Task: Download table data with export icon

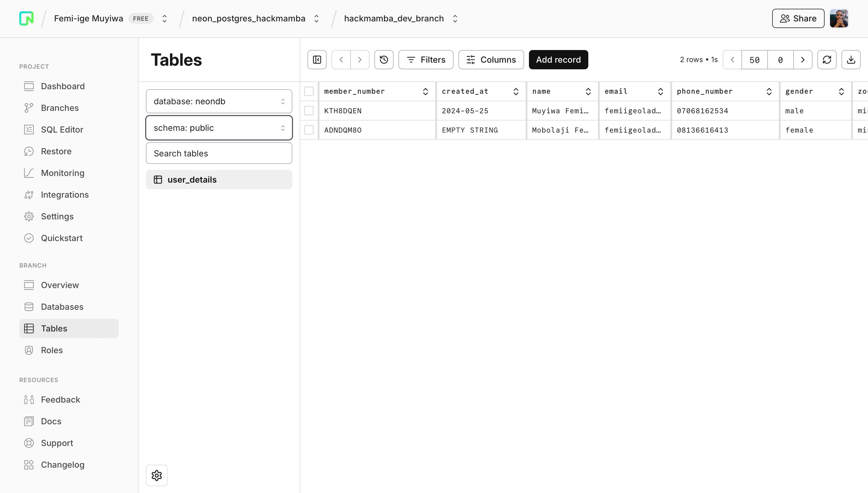Action: [851, 60]
